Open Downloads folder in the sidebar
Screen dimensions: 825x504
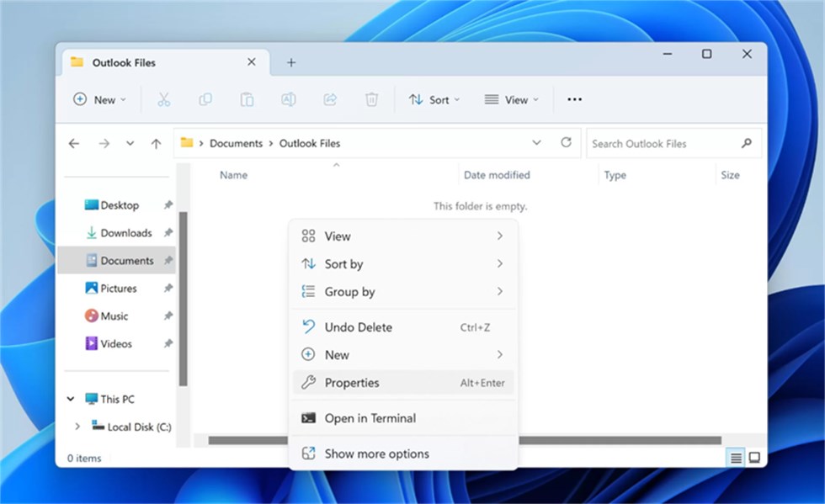click(x=125, y=233)
